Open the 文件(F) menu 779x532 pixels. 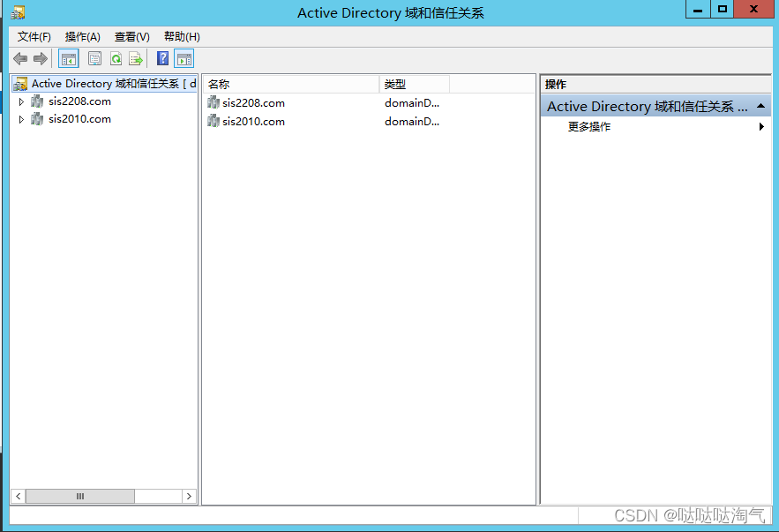(34, 37)
